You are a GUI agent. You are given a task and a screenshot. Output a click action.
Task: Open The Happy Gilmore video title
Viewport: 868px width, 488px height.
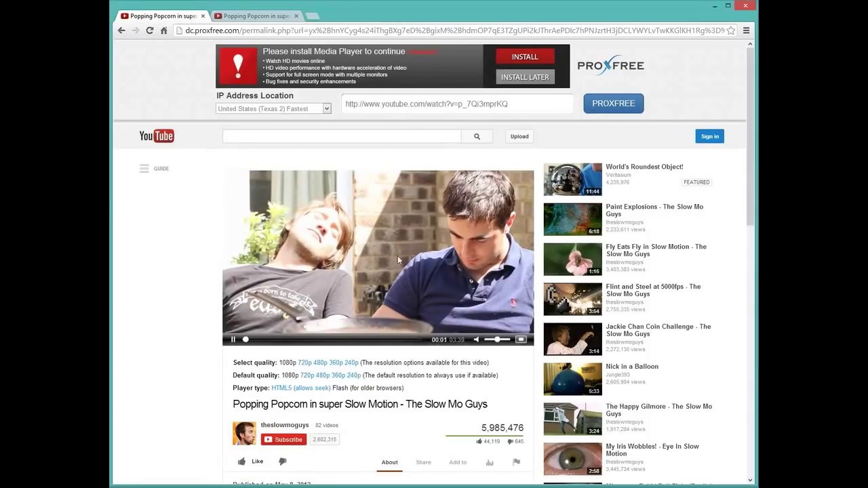pyautogui.click(x=658, y=410)
